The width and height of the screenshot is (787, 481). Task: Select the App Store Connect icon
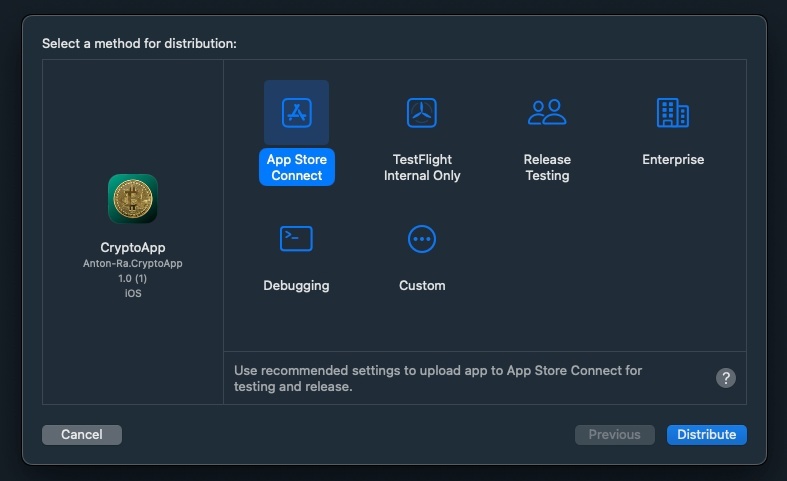297,112
